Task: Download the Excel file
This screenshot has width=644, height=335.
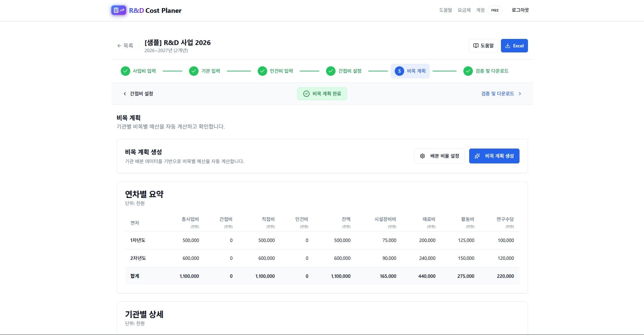Action: coord(514,46)
